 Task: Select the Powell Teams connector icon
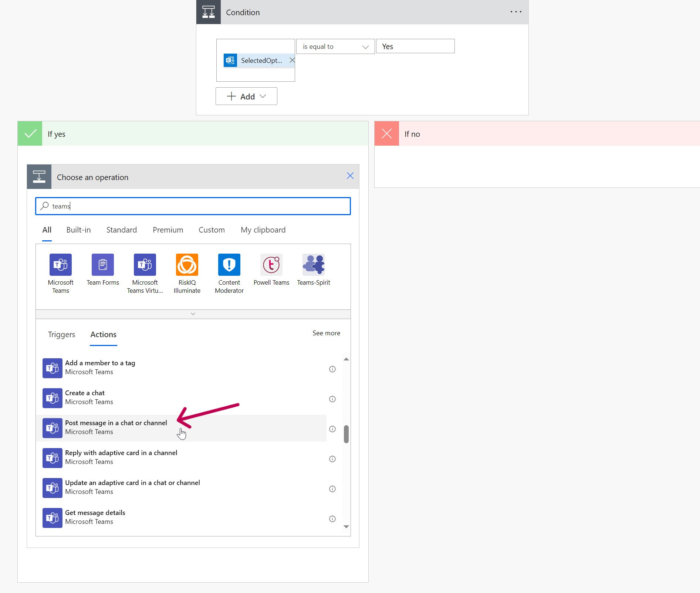[271, 265]
